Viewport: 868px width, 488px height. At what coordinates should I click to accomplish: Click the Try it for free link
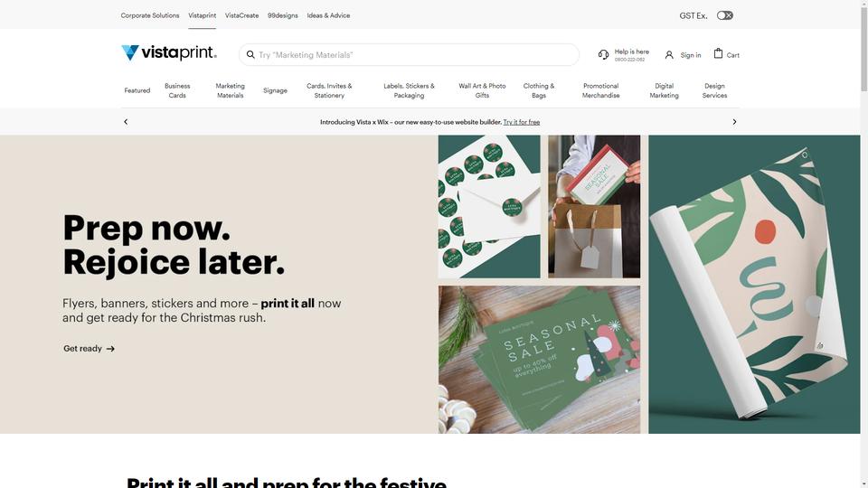pyautogui.click(x=522, y=122)
